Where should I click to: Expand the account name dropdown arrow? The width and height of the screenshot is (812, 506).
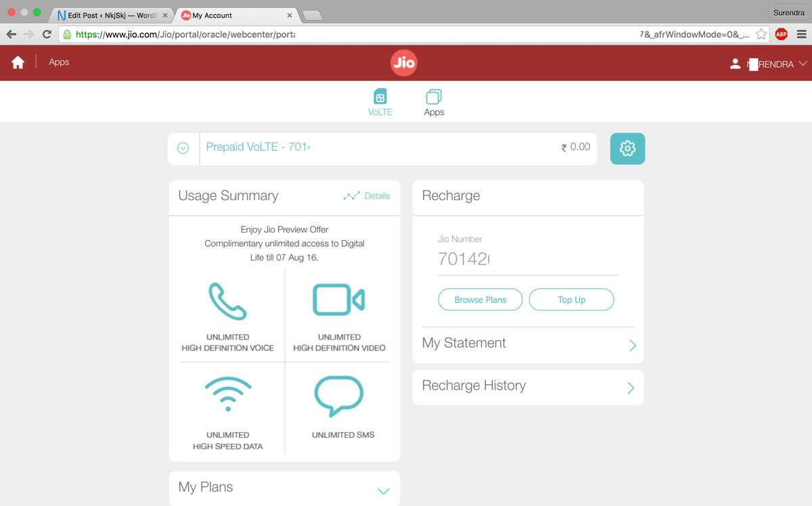click(803, 64)
